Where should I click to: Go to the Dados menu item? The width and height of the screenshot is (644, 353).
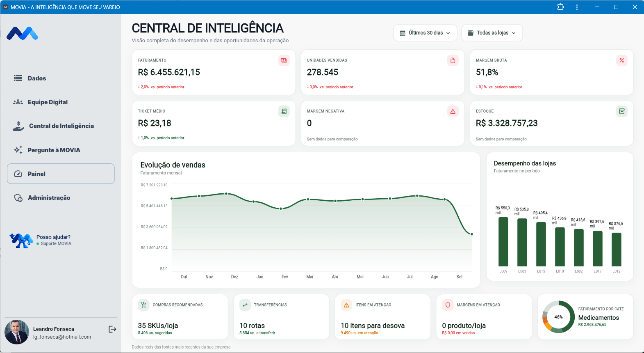tap(61, 78)
